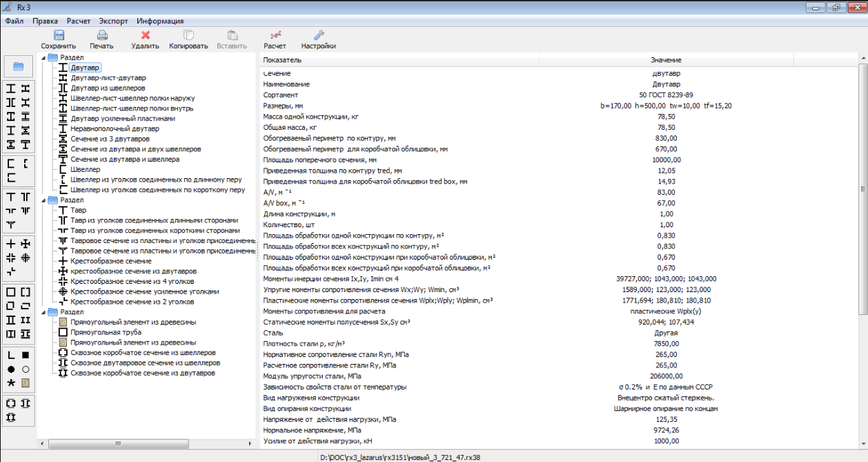This screenshot has width=868, height=462.
Task: Click the Удалить red cross icon
Action: tap(146, 35)
